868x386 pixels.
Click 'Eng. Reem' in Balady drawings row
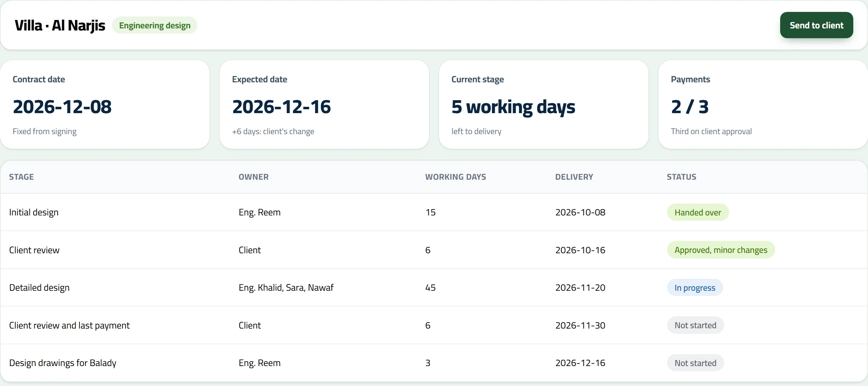(259, 363)
